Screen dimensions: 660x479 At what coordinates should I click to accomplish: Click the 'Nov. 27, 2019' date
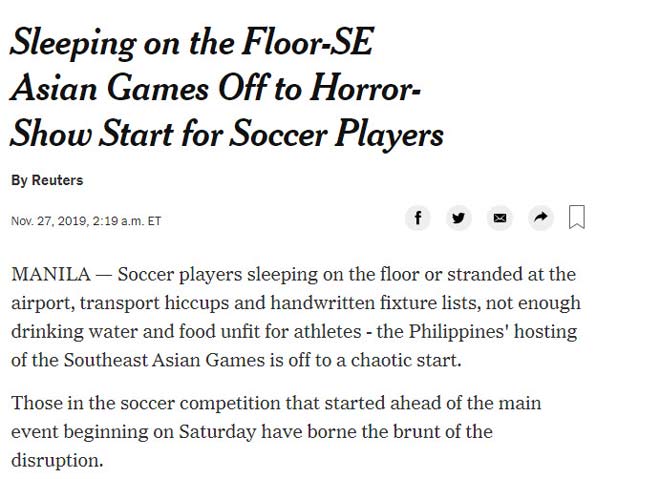point(48,221)
